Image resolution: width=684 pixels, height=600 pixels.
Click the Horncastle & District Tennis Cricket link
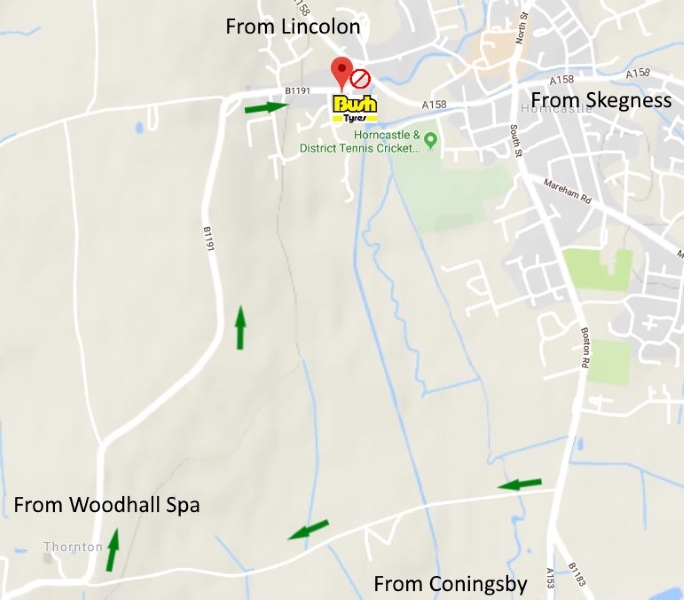[x=362, y=141]
